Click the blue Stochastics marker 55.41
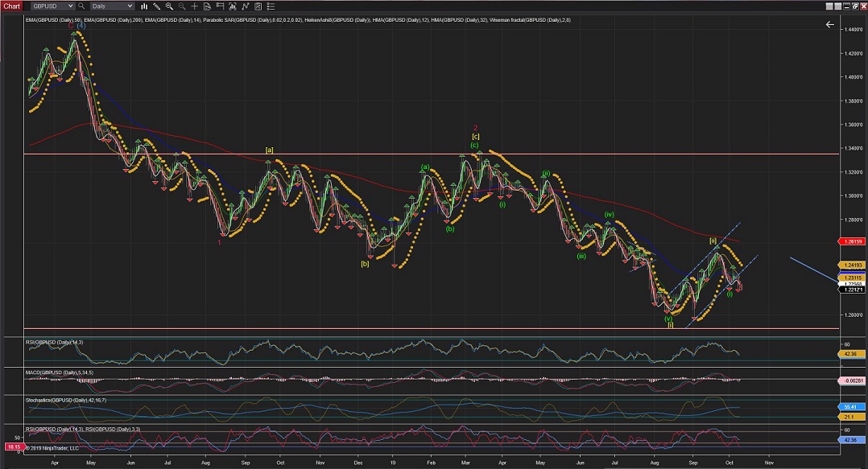 tap(851, 406)
